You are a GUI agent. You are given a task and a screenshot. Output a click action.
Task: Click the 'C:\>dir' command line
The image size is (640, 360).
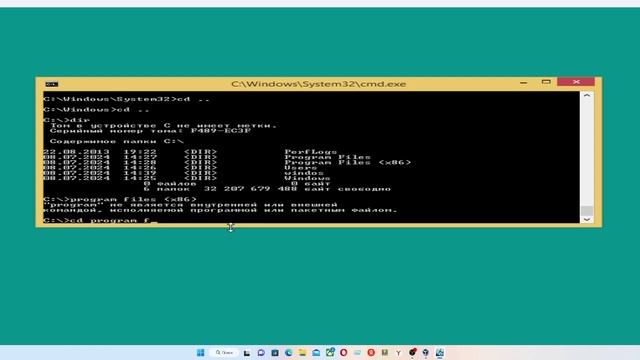click(67, 120)
